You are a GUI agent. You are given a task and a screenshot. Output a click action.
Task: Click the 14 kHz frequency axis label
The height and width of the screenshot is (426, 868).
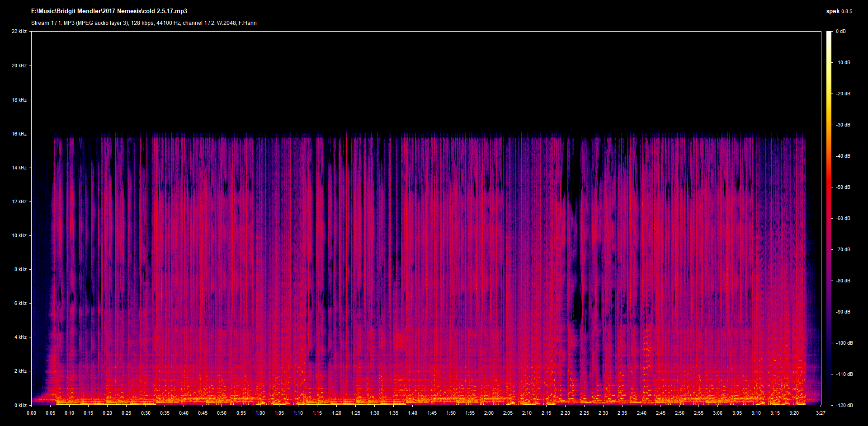(19, 168)
